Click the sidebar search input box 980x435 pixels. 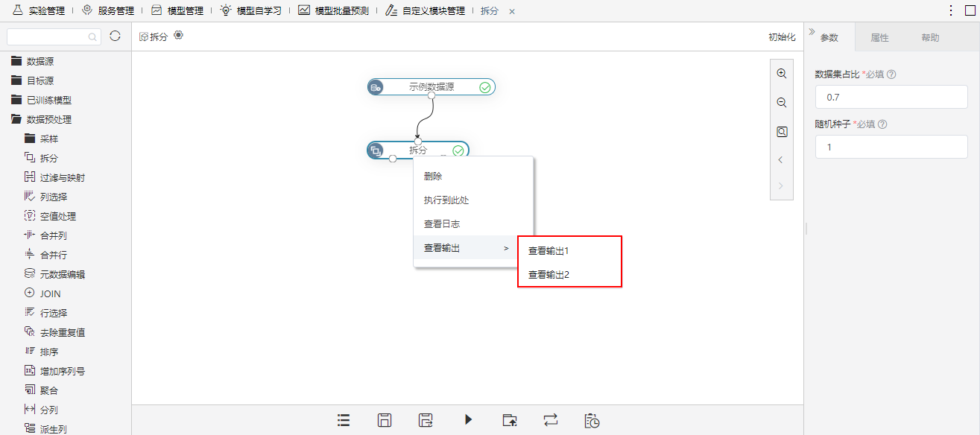(54, 36)
